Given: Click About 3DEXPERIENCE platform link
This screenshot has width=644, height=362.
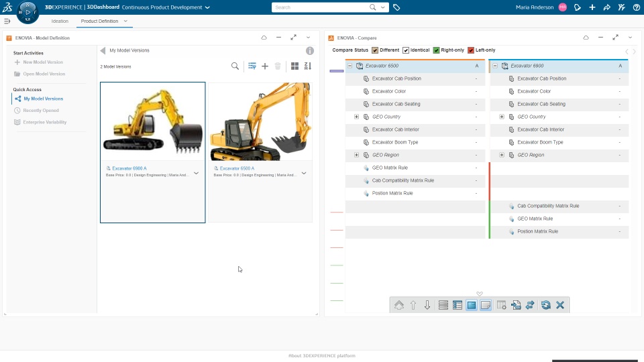Looking at the screenshot, I should 321,356.
